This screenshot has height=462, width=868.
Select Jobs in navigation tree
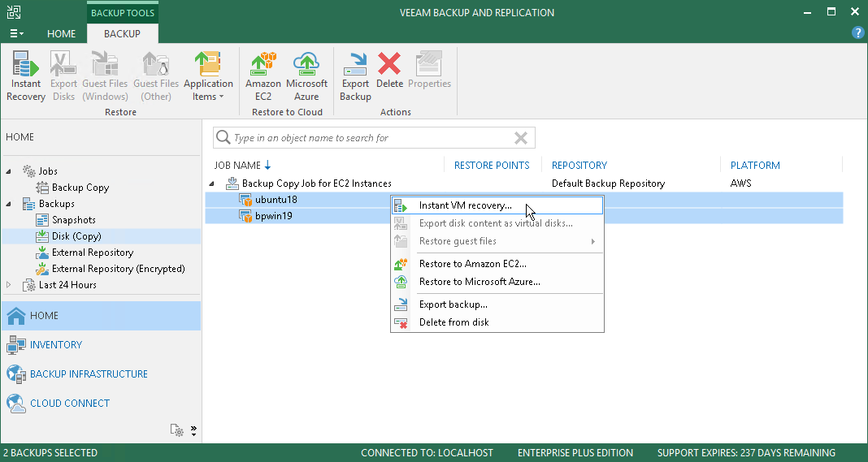coord(48,171)
